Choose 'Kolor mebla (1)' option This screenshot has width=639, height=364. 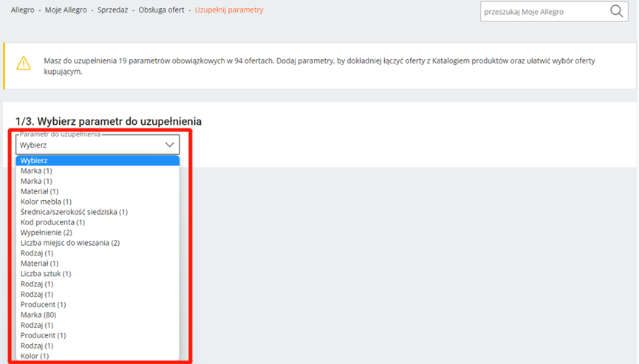(98, 202)
